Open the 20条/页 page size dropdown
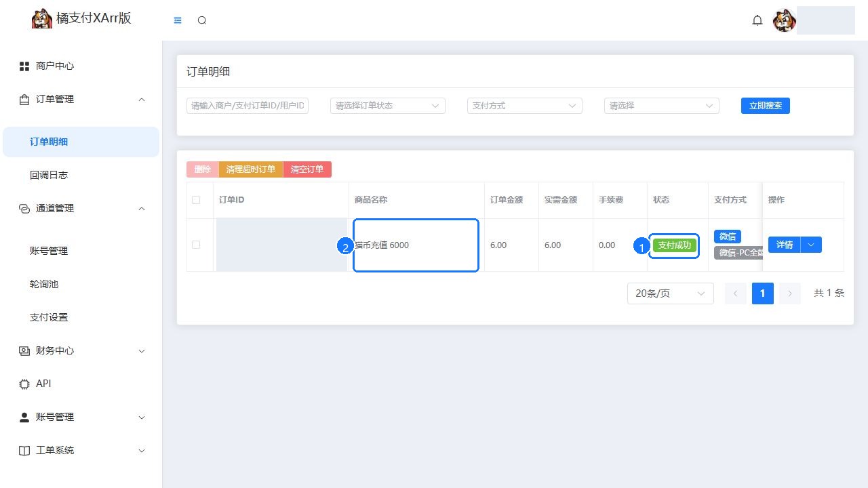This screenshot has width=868, height=488. click(x=670, y=293)
